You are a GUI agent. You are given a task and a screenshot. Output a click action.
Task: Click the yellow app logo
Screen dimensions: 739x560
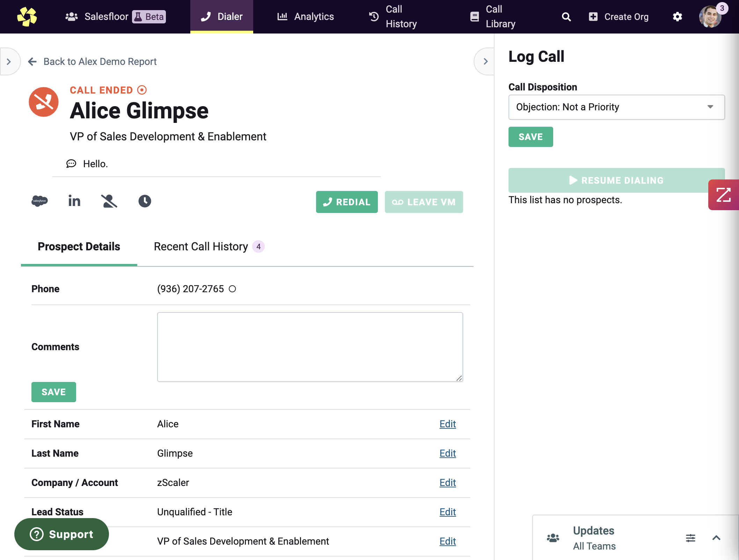pyautogui.click(x=27, y=16)
